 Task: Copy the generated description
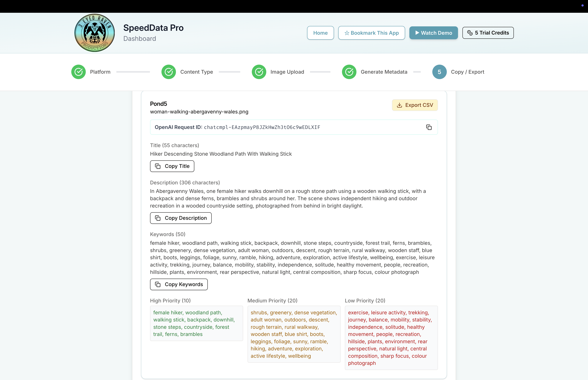181,218
